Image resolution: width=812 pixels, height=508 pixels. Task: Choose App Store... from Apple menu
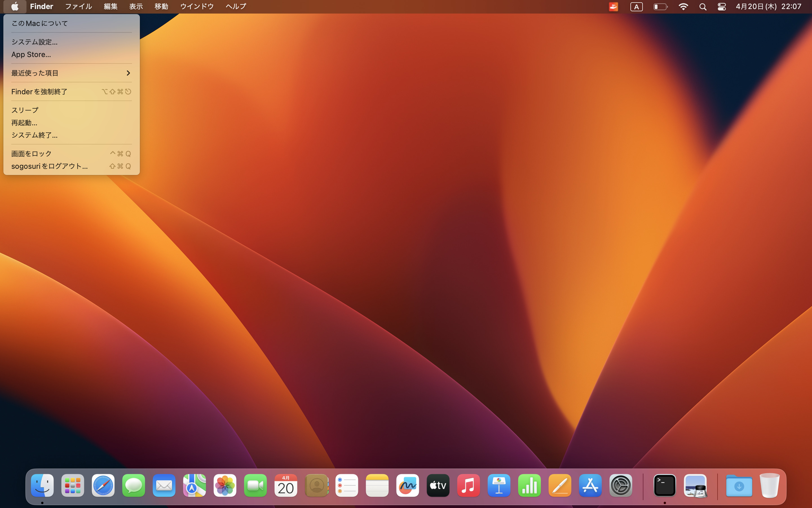(x=71, y=54)
